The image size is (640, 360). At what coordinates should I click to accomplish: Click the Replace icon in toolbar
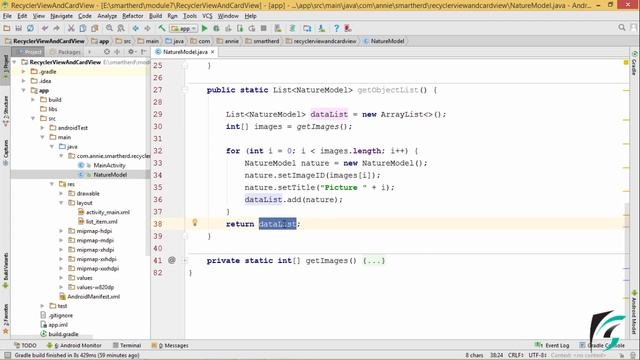pos(121,28)
